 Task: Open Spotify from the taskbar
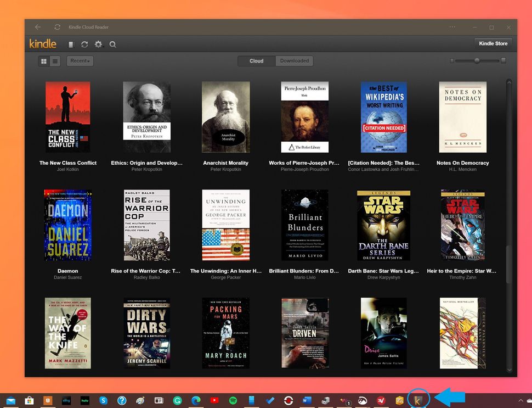(x=233, y=400)
